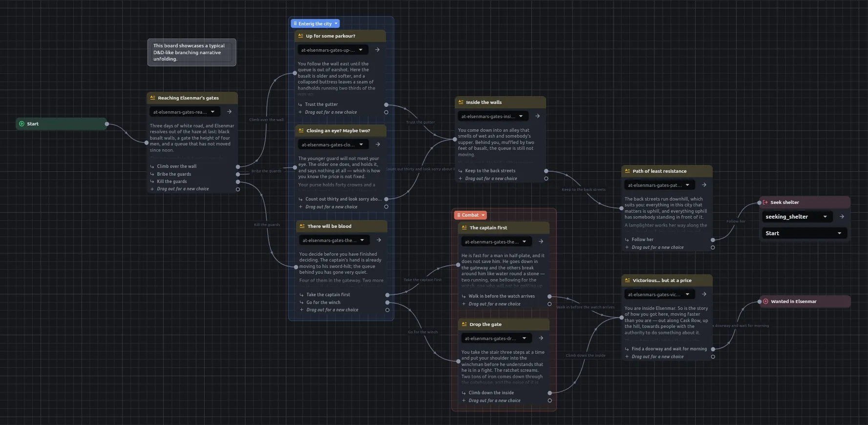Click dialogue icon of Closing an eye node
Screen dimensions: 868x425
click(x=301, y=131)
